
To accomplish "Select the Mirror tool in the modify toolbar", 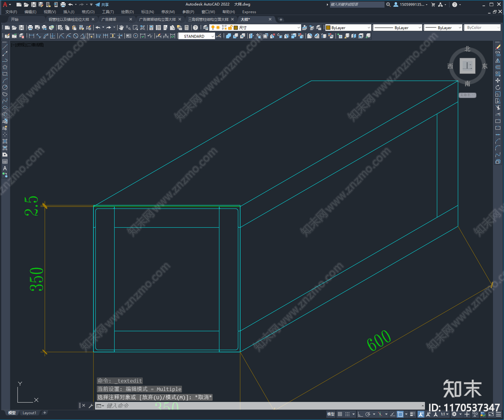I will click(498, 60).
